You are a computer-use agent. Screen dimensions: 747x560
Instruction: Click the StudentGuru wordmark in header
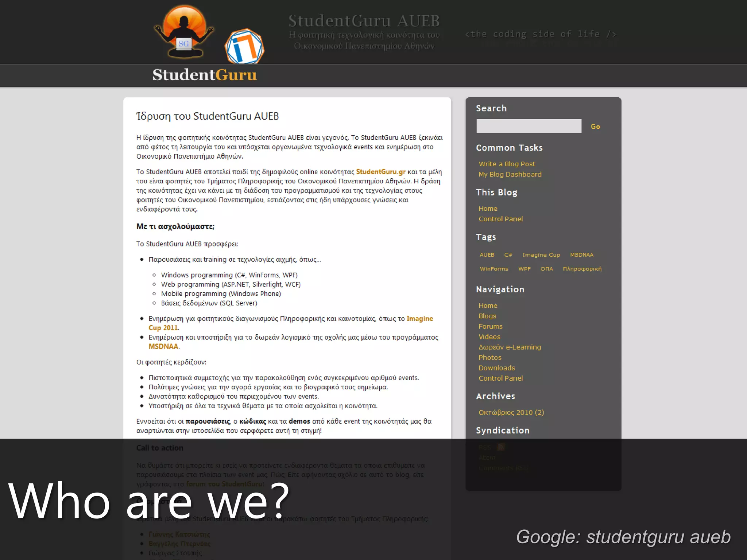[204, 75]
